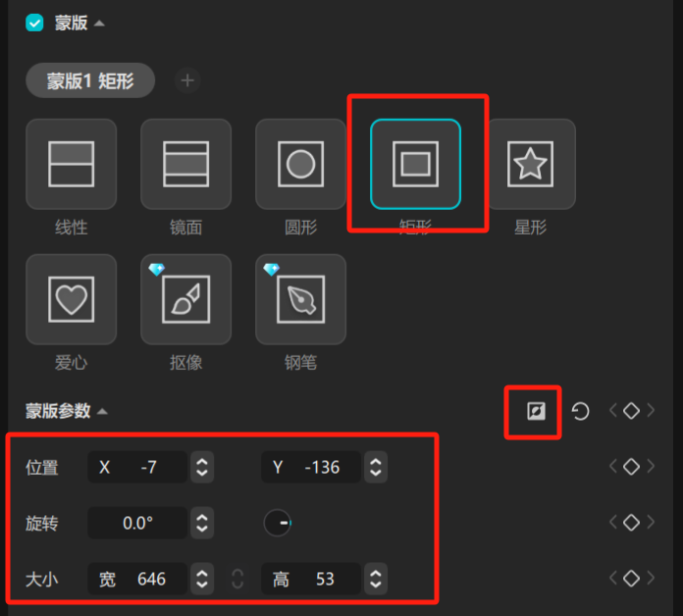Click the invert mask icon

coord(536,411)
